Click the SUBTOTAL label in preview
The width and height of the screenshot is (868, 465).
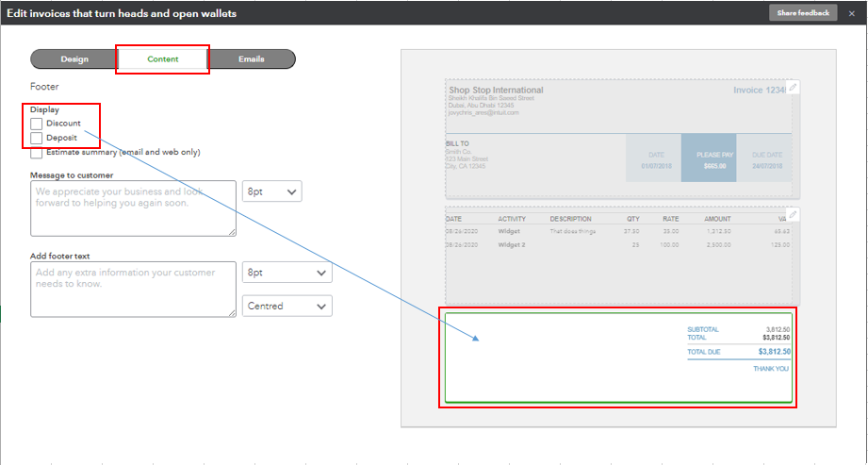(703, 329)
